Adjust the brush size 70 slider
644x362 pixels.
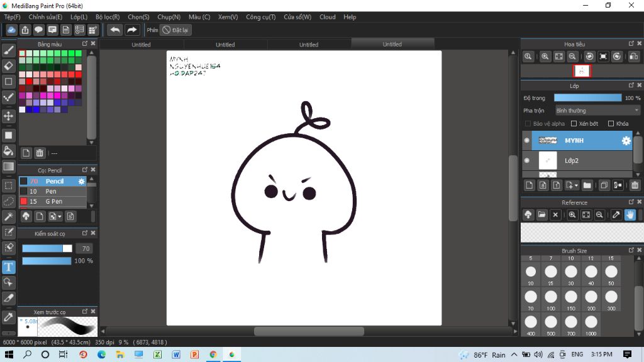pos(47,248)
